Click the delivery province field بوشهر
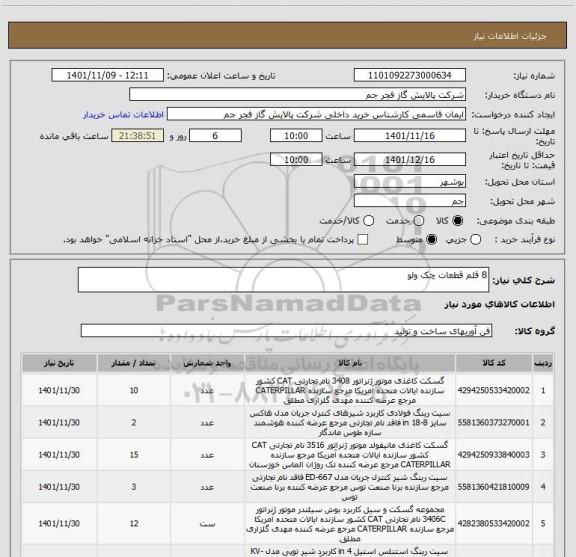This screenshot has width=576, height=557. 410,182
